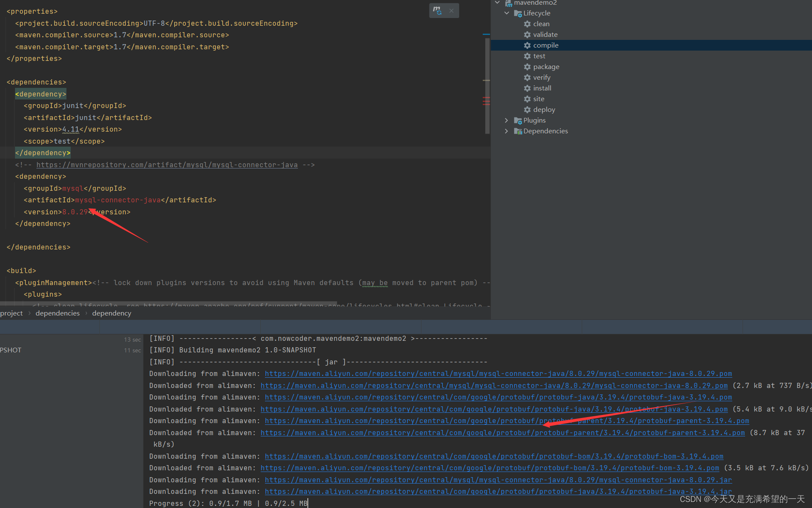Viewport: 812px width, 508px height.
Task: Open protobuf-java-3.19.4.jar download link
Action: coord(498,492)
